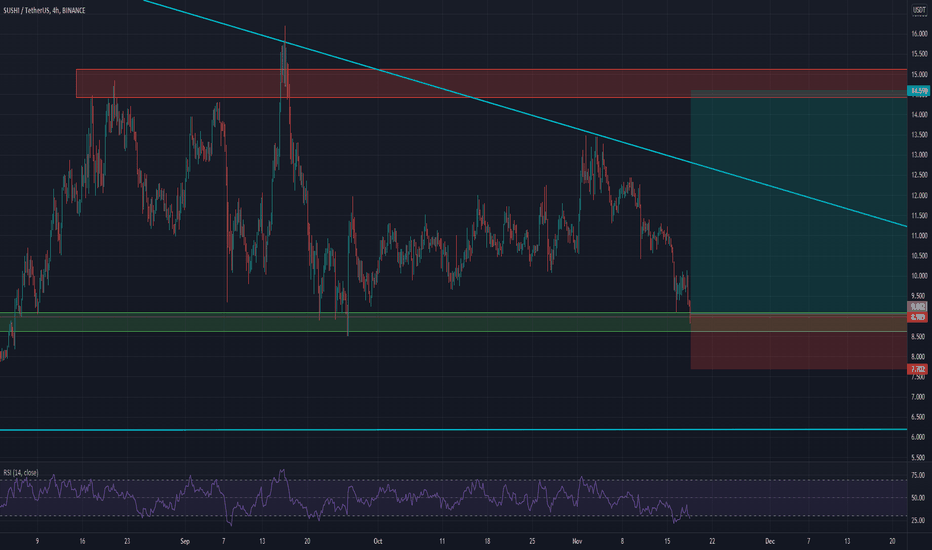Click the 50.00 RSI axis label

coord(918,498)
